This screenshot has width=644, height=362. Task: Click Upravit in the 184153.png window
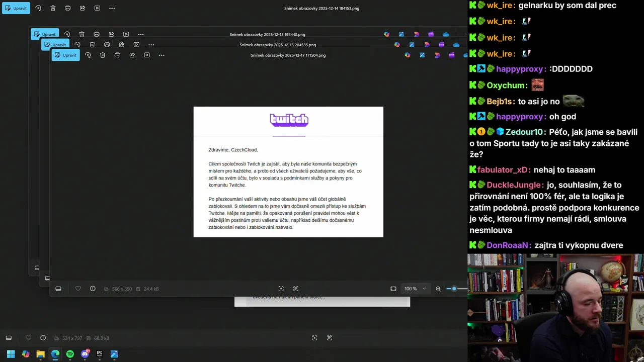[16, 8]
